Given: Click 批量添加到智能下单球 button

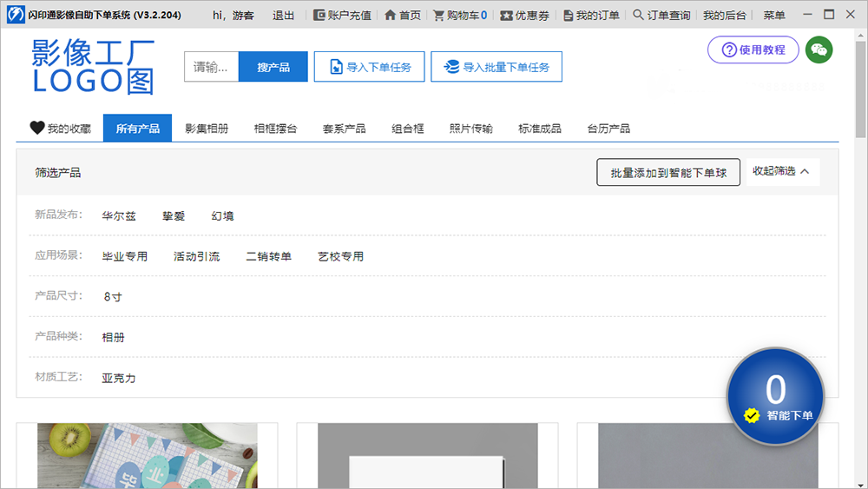Looking at the screenshot, I should click(668, 173).
